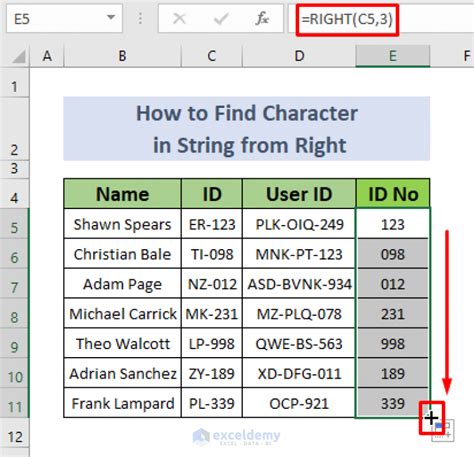Select cell 'ASD-BVNK-934'
This screenshot has width=474, height=457.
tap(299, 283)
